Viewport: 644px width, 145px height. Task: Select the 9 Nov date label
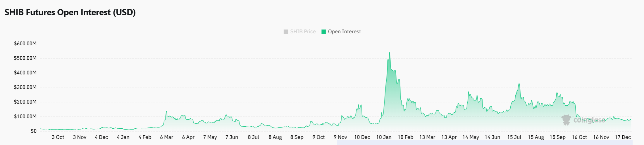[340, 137]
